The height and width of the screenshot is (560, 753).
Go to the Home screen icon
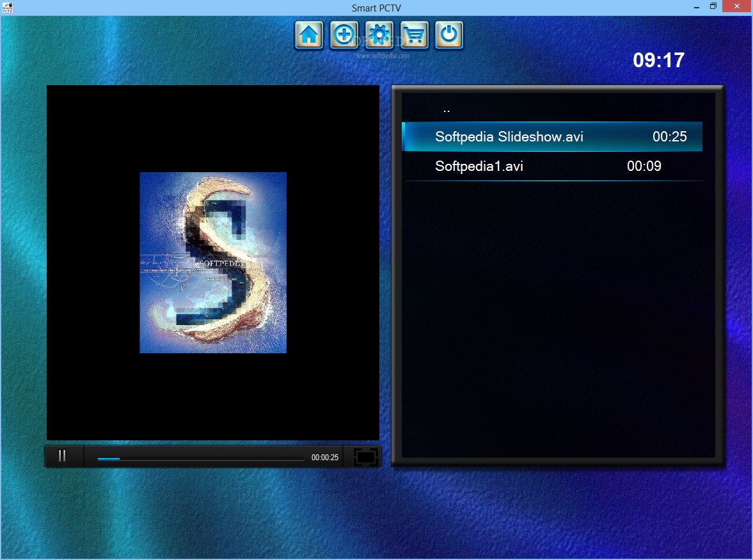[x=308, y=35]
